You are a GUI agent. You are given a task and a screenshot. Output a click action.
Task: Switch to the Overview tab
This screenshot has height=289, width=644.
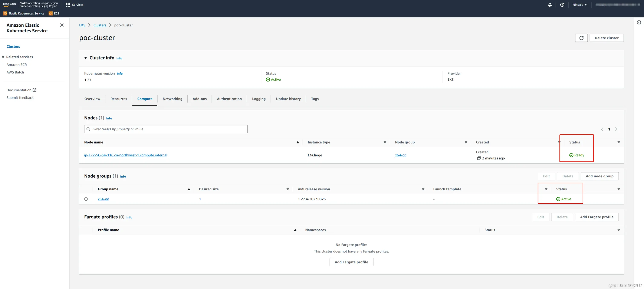coord(92,99)
